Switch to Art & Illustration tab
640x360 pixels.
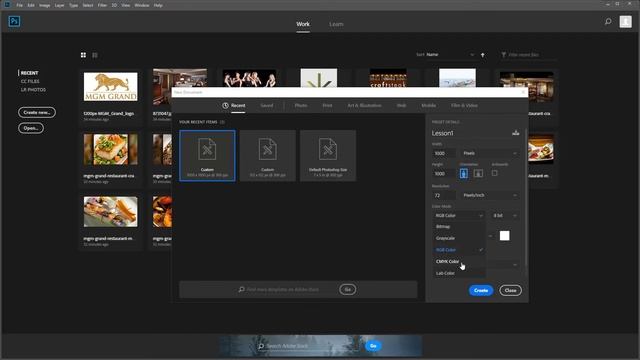click(364, 105)
